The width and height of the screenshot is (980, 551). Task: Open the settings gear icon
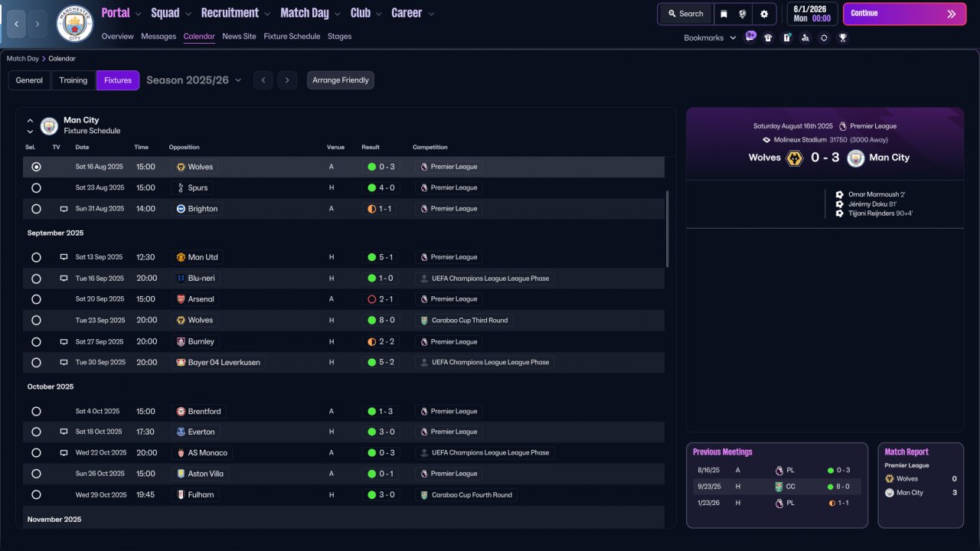tap(764, 14)
